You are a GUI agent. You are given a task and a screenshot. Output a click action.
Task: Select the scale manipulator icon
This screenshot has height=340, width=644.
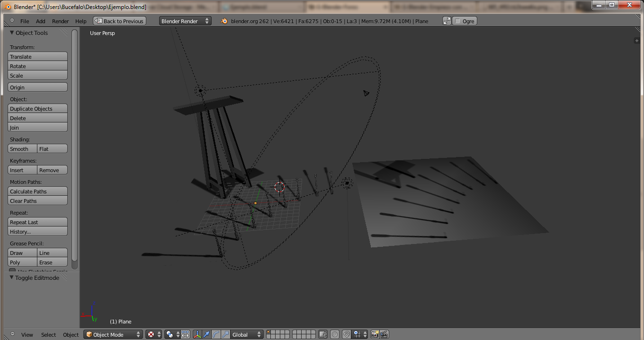coord(225,334)
